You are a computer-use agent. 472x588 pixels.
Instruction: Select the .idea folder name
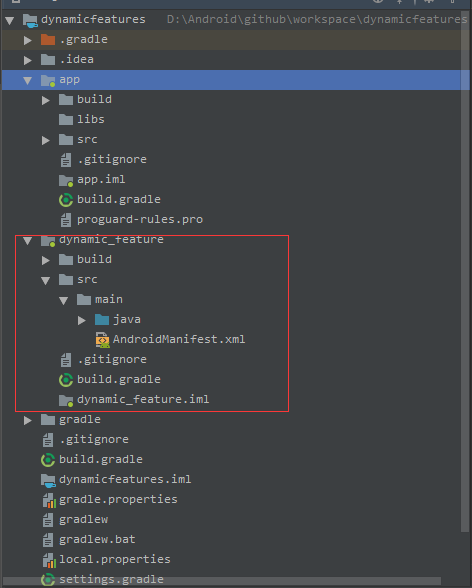(76, 59)
